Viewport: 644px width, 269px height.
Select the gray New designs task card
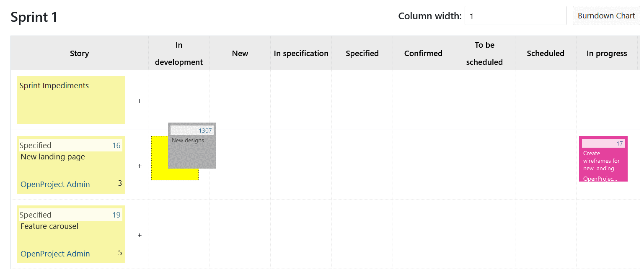192,153
